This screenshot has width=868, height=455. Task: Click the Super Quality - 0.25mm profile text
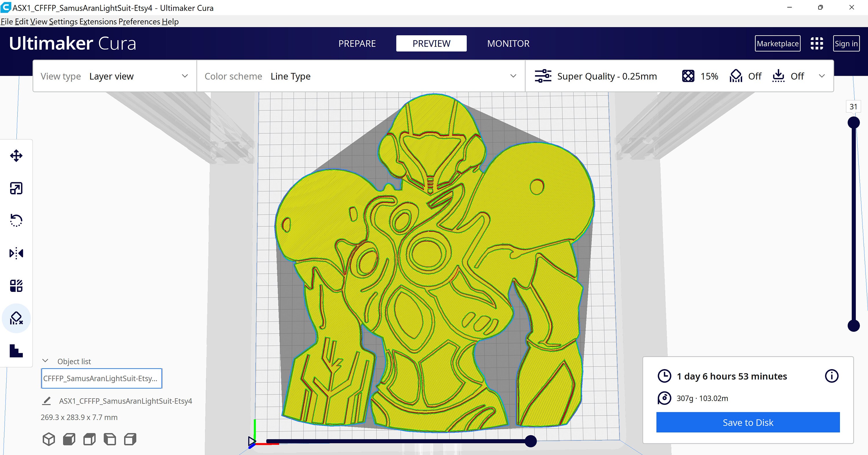click(607, 76)
